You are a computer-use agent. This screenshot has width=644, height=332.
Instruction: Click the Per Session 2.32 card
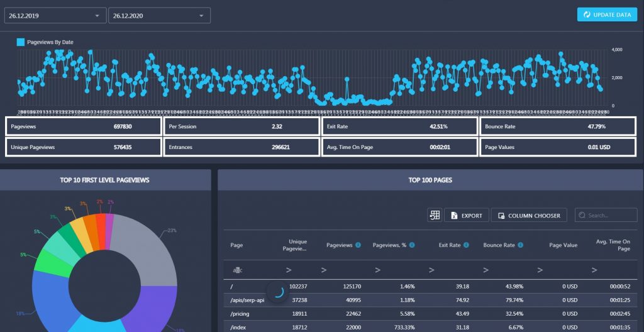(x=241, y=126)
